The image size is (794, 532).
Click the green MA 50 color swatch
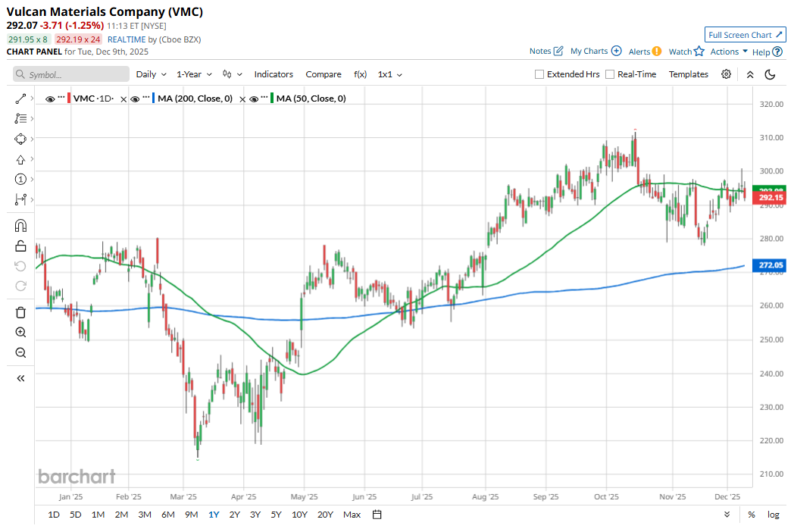271,99
